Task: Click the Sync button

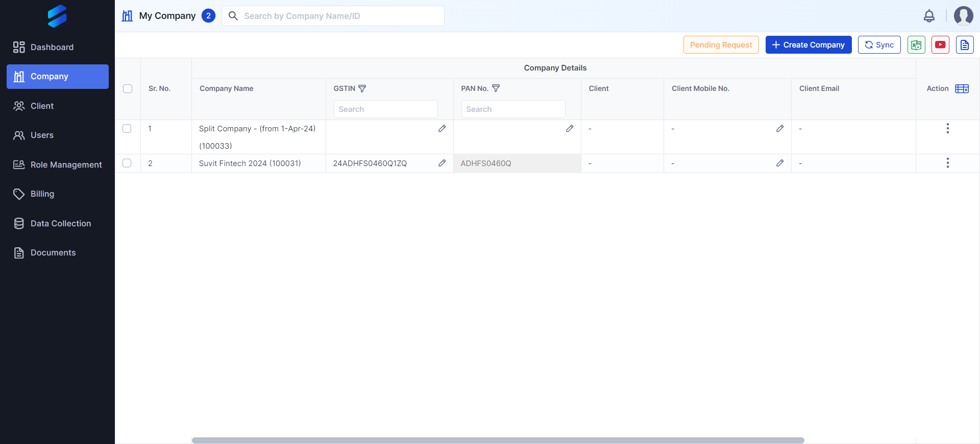Action: (x=879, y=45)
